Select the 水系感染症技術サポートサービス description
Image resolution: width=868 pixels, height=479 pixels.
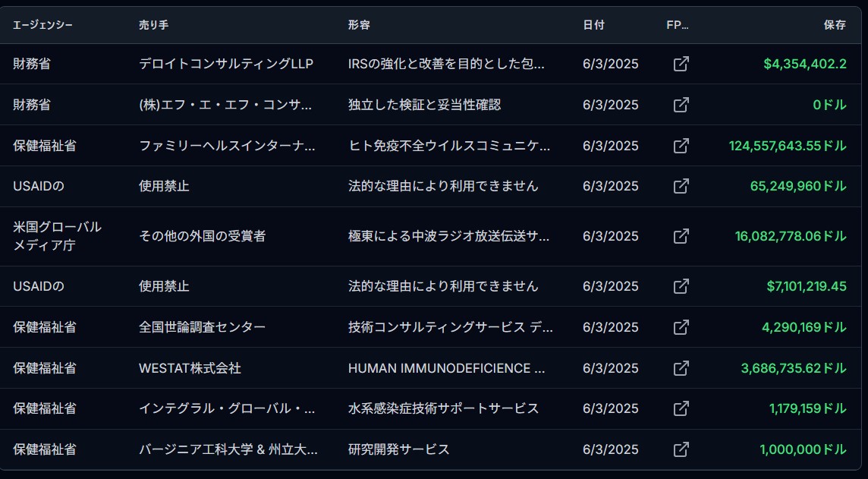443,408
